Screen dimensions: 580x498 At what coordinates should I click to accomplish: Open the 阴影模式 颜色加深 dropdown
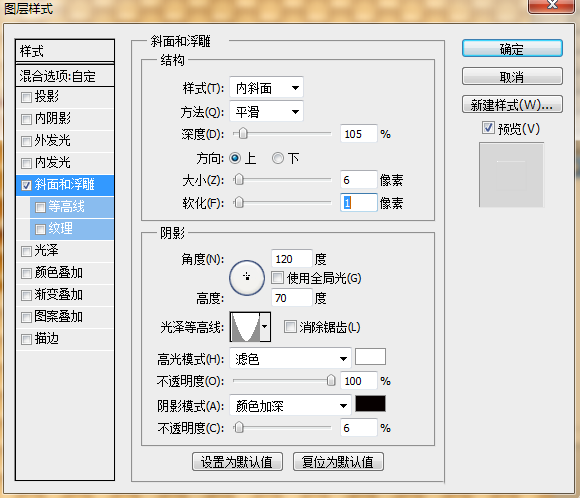[290, 406]
